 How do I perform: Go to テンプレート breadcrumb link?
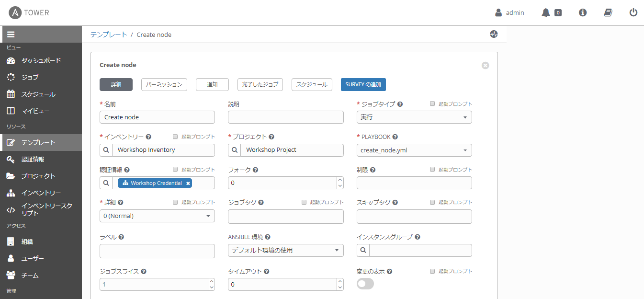coord(109,34)
